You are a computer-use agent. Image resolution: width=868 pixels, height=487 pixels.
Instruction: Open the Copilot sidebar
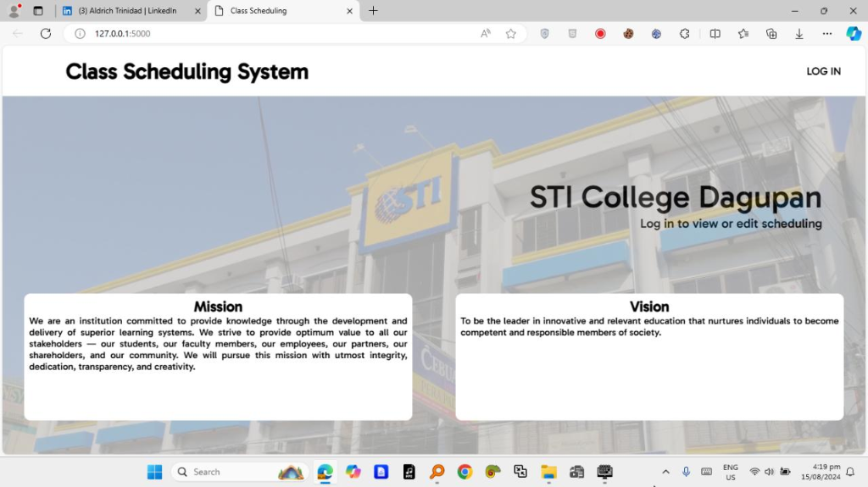pyautogui.click(x=853, y=34)
